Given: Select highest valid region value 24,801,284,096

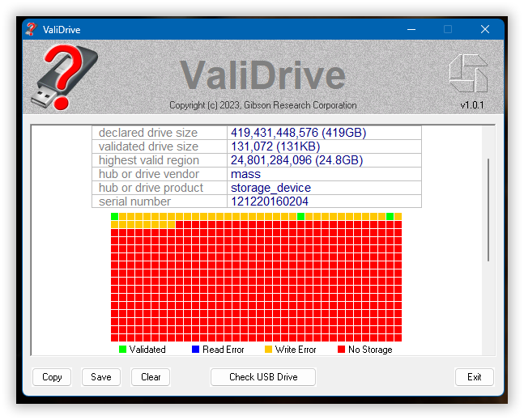Looking at the screenshot, I should point(296,160).
